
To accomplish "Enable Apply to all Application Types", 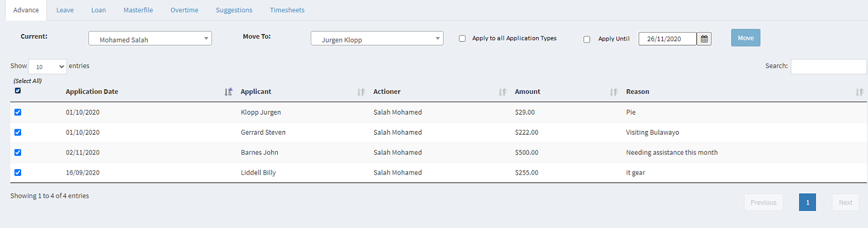I will point(462,39).
